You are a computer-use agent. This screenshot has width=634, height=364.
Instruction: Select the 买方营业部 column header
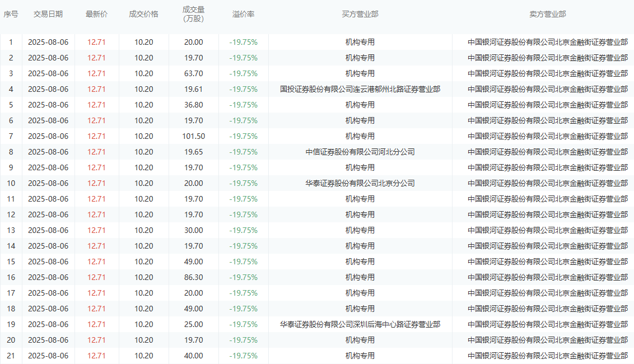[360, 14]
